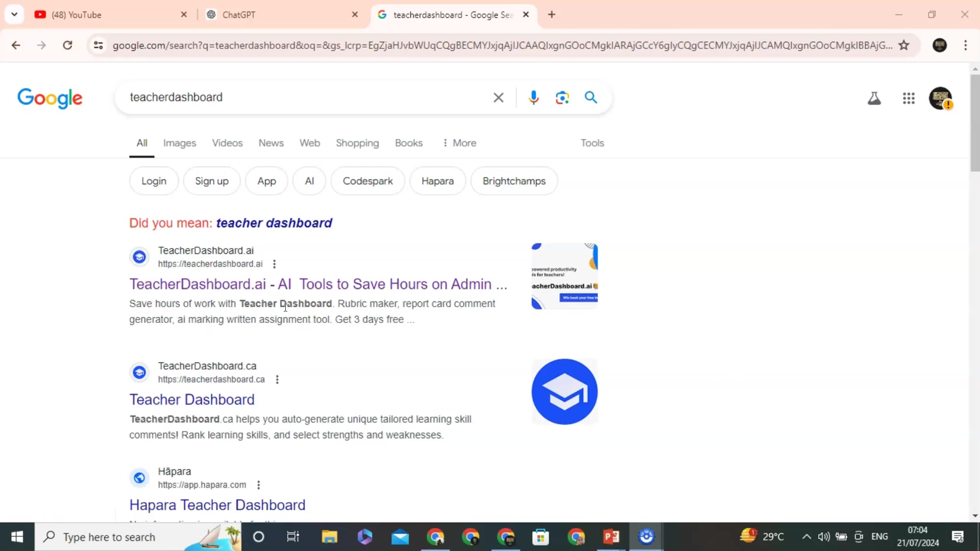Expand the More search filters
Viewport: 980px width, 551px height.
(x=459, y=143)
